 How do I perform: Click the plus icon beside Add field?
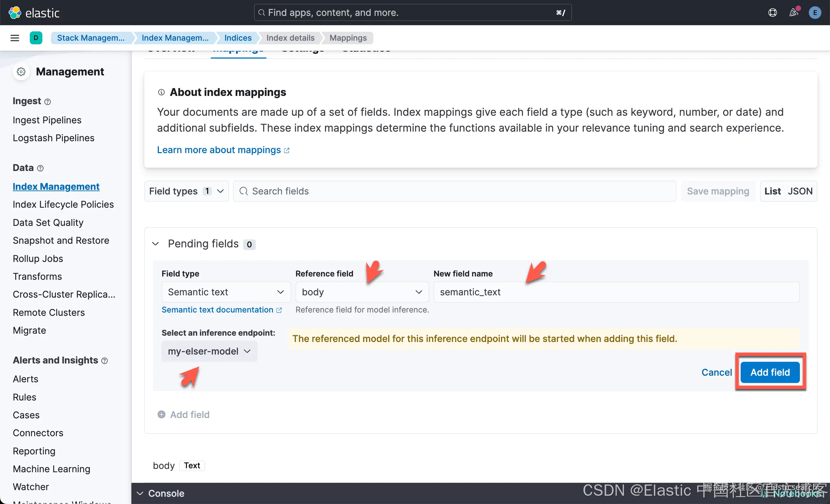coord(161,414)
